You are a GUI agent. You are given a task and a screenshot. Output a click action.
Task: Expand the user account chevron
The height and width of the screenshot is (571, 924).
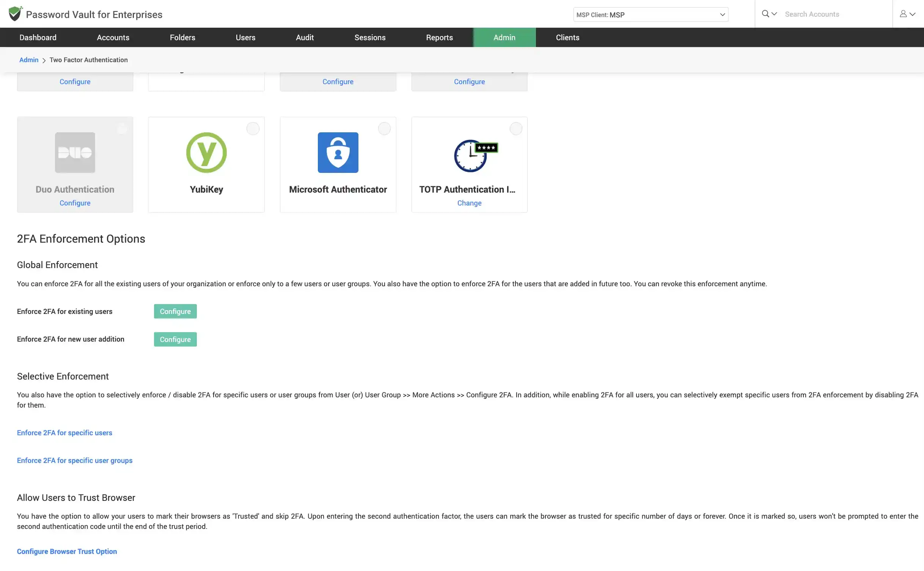pyautogui.click(x=913, y=14)
